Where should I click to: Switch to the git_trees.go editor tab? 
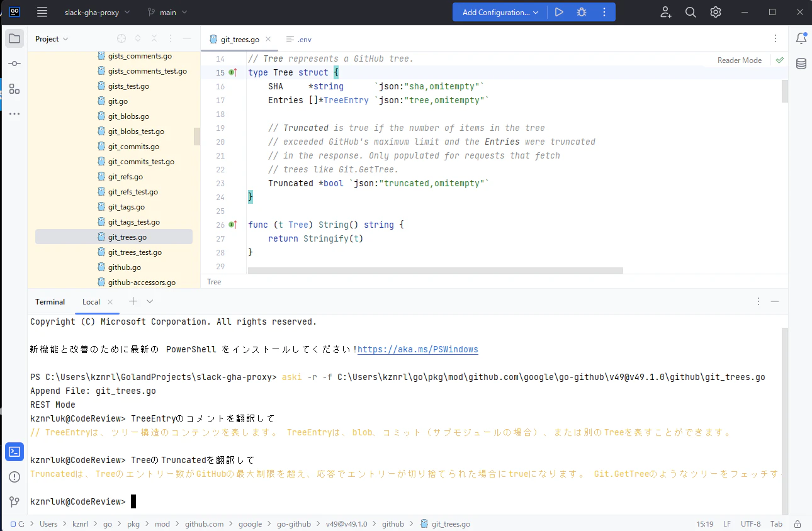click(239, 39)
